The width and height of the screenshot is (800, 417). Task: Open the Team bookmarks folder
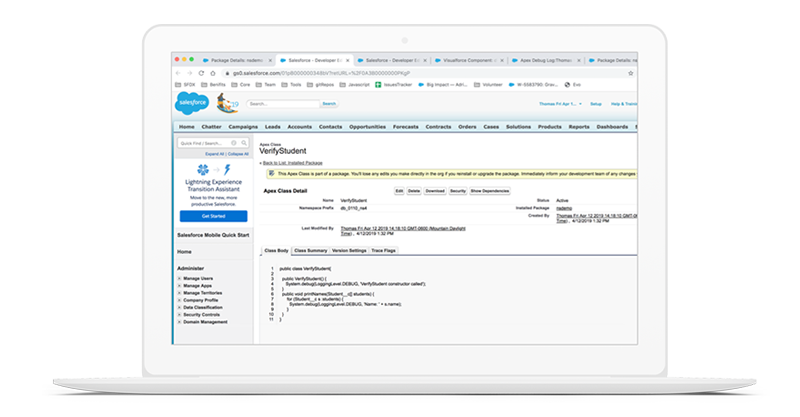266,85
